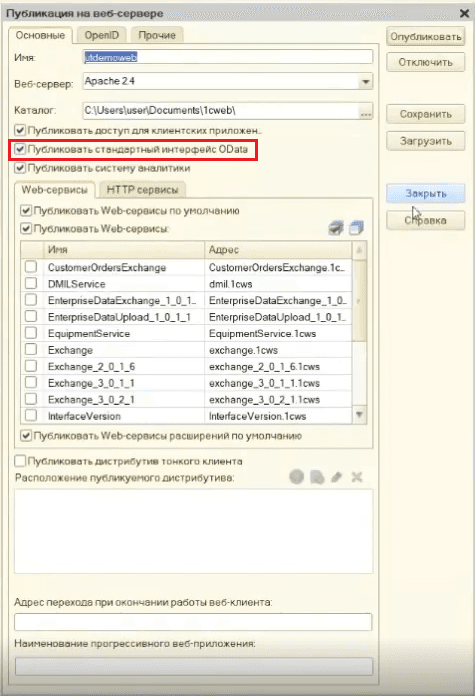Select the Exchange service row name

point(70,350)
